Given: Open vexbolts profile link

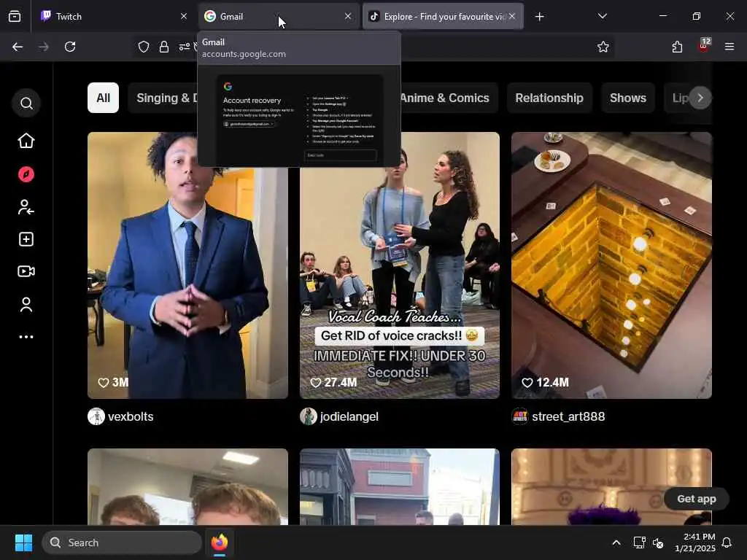Looking at the screenshot, I should point(131,416).
